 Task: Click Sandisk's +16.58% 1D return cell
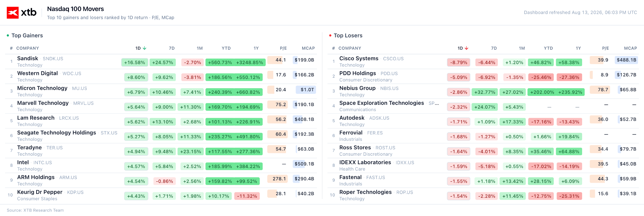[135, 62]
